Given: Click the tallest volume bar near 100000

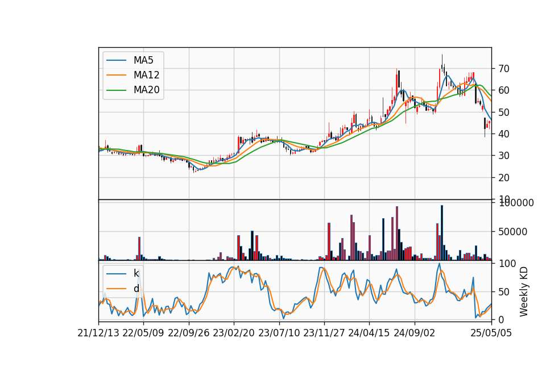Looking at the screenshot, I should coord(442,233).
